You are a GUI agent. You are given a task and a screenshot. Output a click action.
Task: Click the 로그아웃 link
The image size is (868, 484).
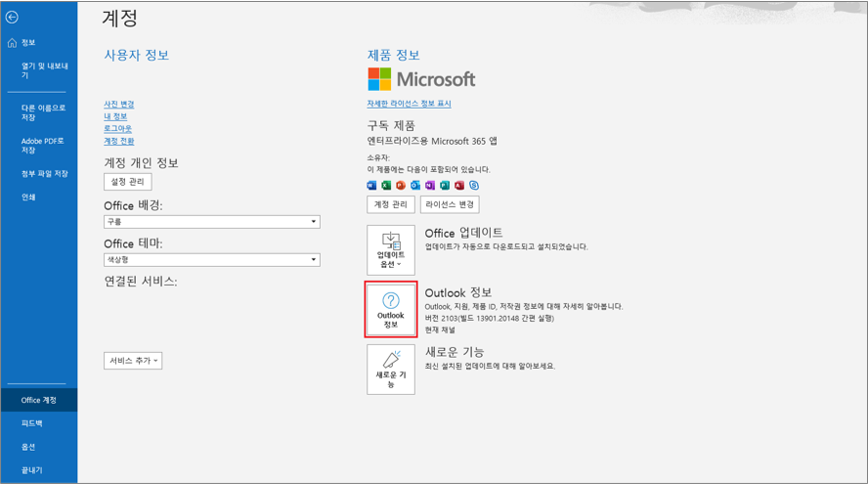pos(118,128)
